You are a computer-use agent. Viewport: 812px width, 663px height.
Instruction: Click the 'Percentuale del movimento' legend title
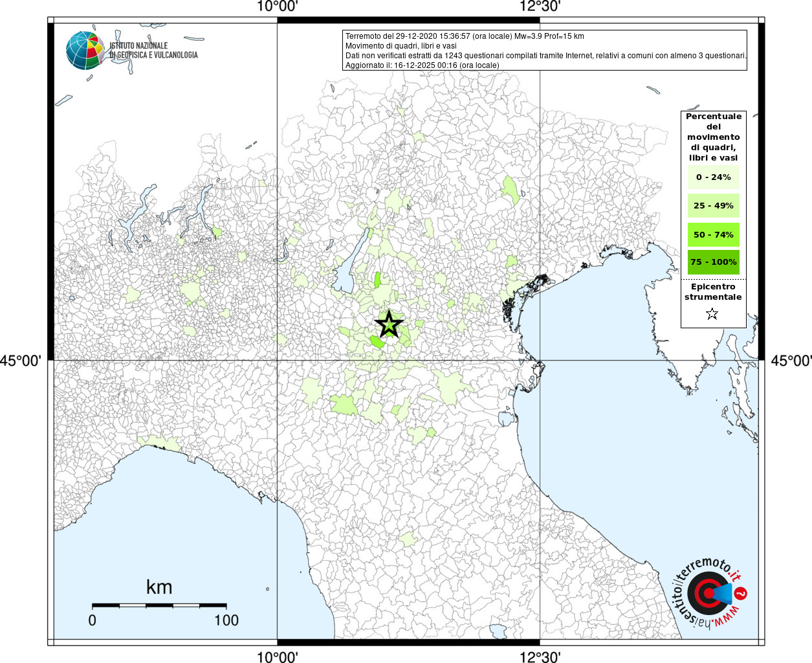click(713, 137)
